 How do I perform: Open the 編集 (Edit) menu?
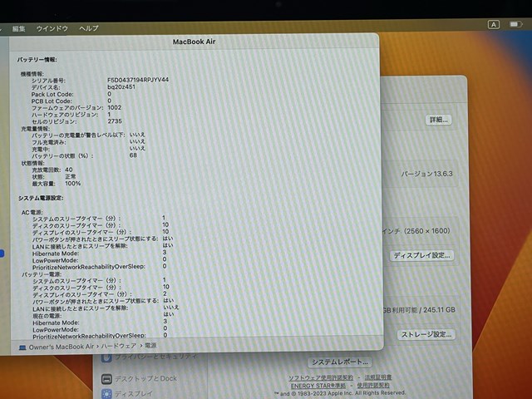(18, 28)
